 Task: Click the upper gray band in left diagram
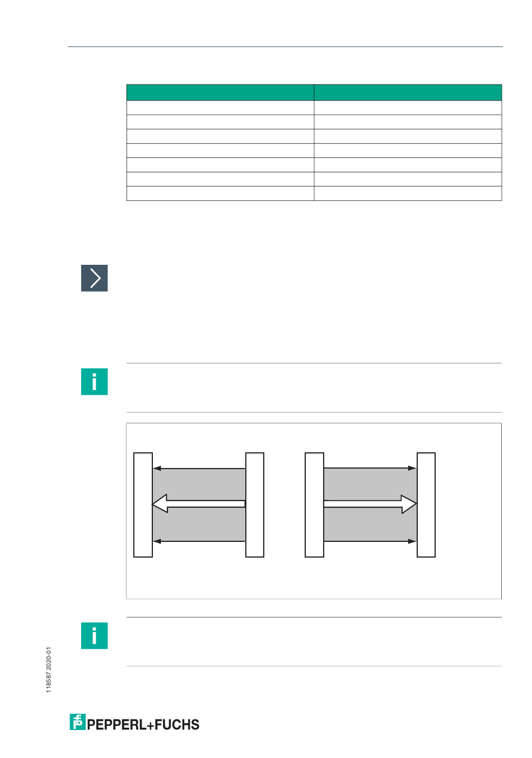[199, 484]
